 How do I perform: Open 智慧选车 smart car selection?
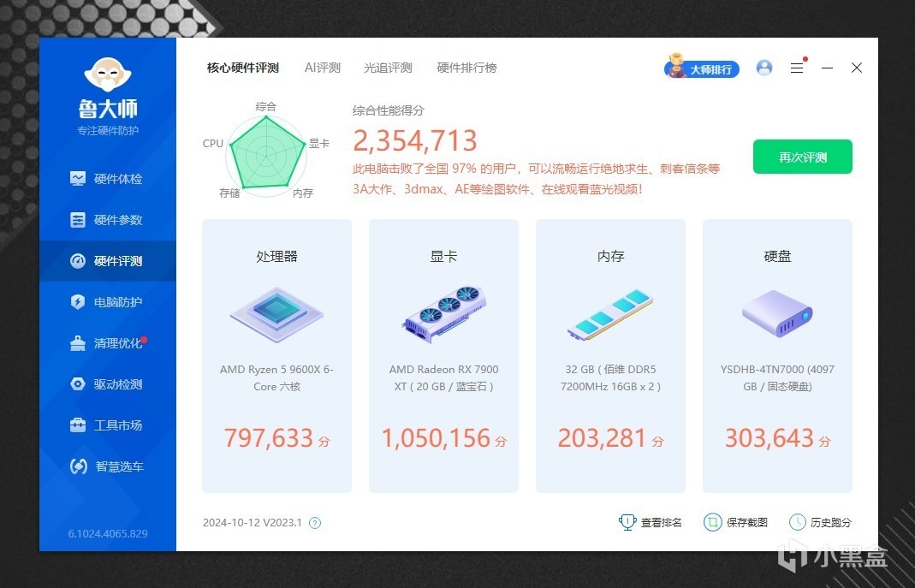coord(107,466)
